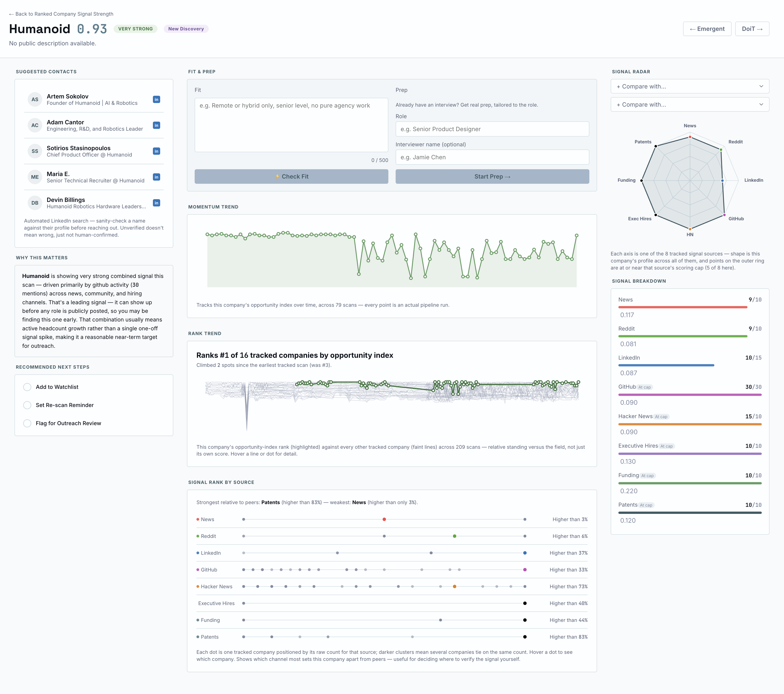Click the LinkedIn score bar in Signal Breakdown
Image resolution: width=784 pixels, height=694 pixels.
[666, 366]
